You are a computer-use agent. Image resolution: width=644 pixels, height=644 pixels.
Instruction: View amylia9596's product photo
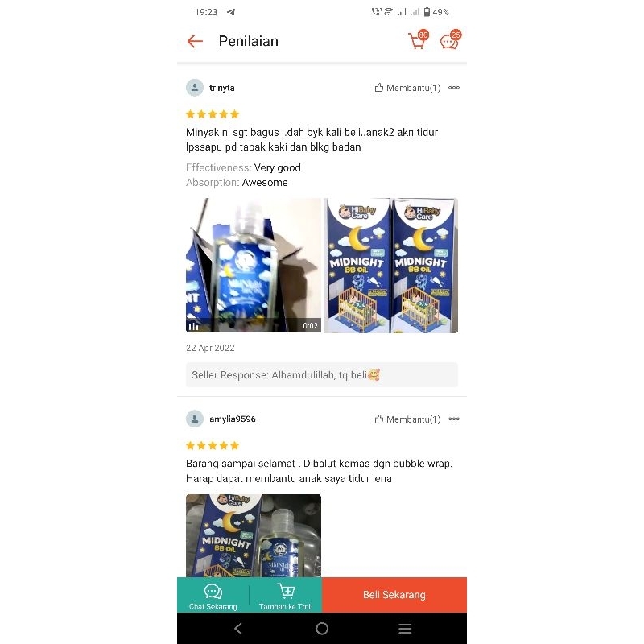[x=254, y=535]
